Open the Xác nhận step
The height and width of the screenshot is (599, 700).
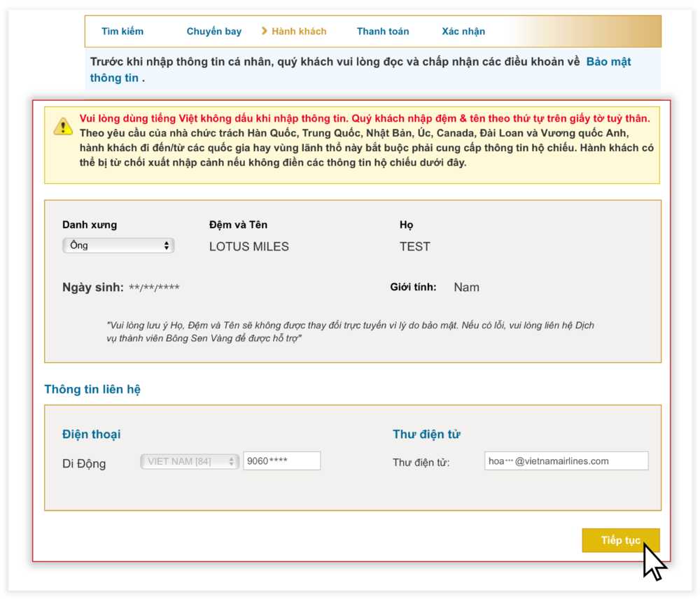[463, 31]
